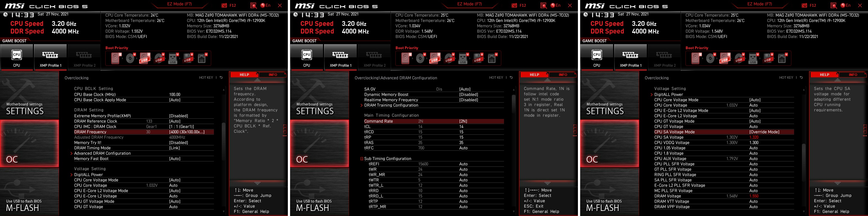Switch to EZ Mode (F7) in leftmost BIOS window
This screenshot has width=868, height=216.
click(x=179, y=4)
